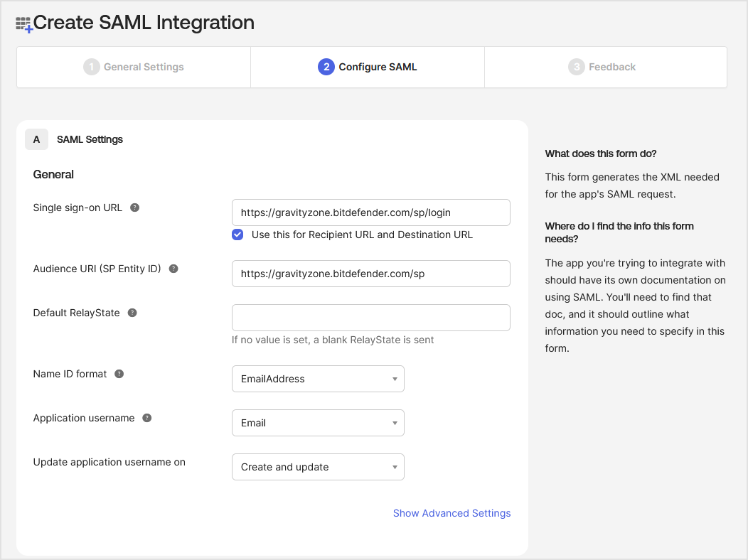This screenshot has width=748, height=560.
Task: Click the Default RelayState label
Action: tap(76, 313)
